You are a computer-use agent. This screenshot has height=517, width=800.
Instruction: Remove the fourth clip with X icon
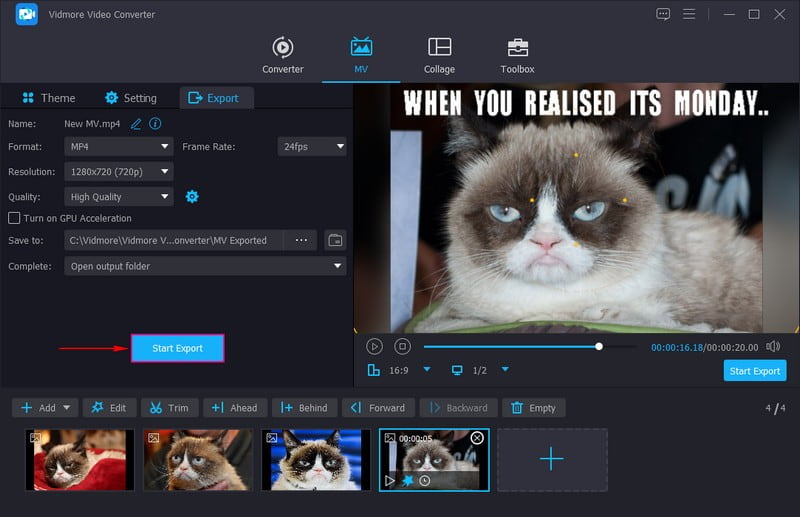[477, 438]
